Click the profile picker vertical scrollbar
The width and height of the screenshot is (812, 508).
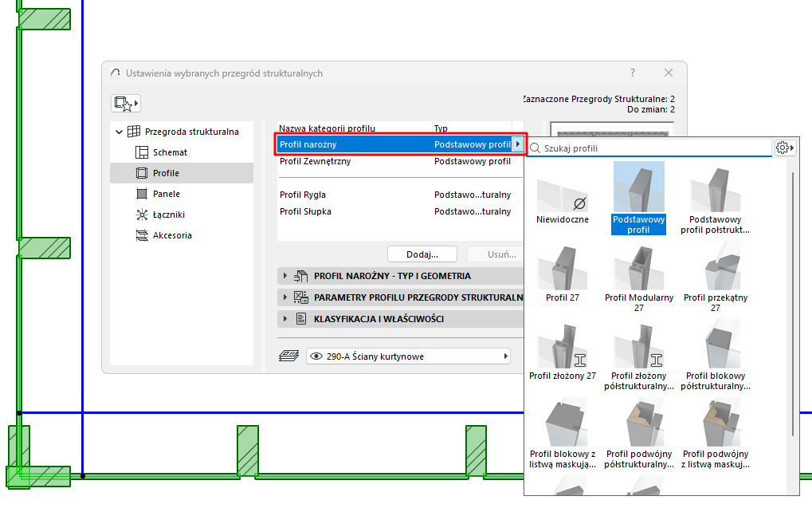pos(793,303)
